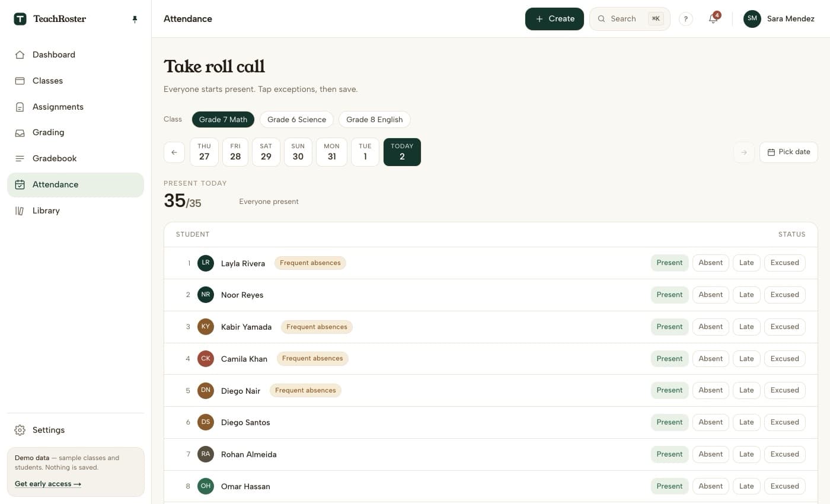Open the Pick date picker
Screen dimensions: 830x504
tap(788, 152)
